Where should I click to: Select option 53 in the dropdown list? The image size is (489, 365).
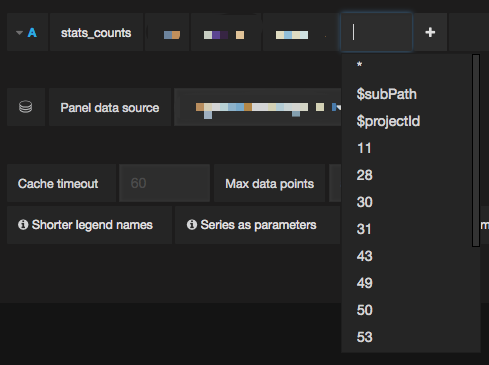tap(364, 337)
